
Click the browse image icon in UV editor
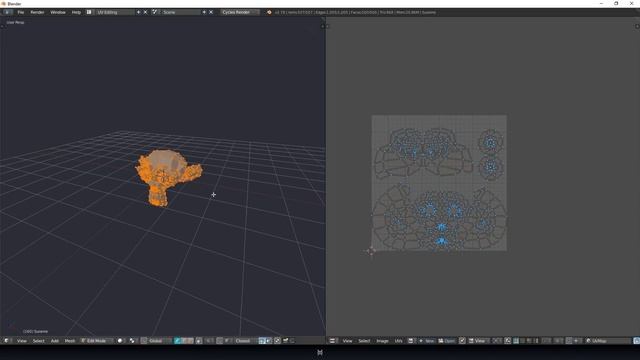tap(411, 341)
